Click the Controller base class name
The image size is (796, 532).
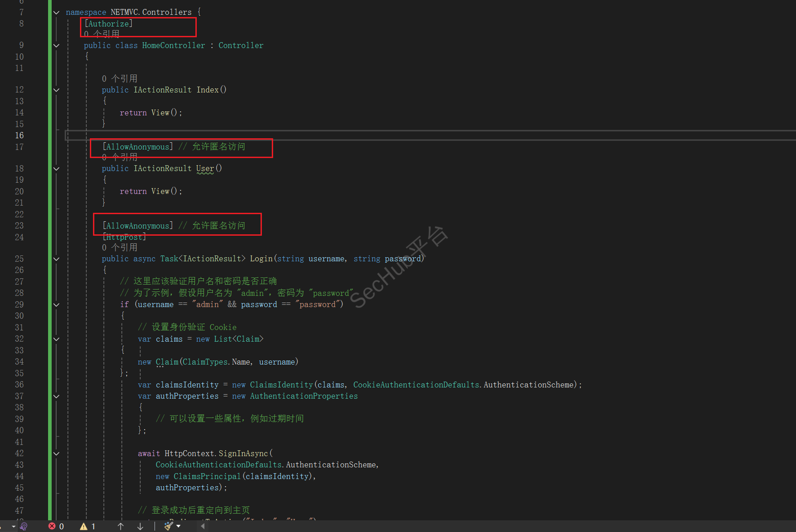click(241, 45)
